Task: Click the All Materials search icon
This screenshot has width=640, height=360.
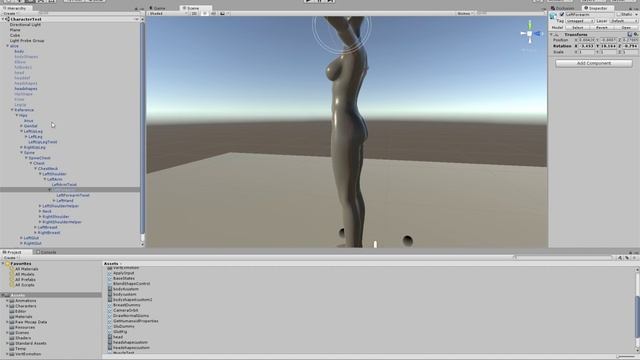Action: (x=12, y=269)
